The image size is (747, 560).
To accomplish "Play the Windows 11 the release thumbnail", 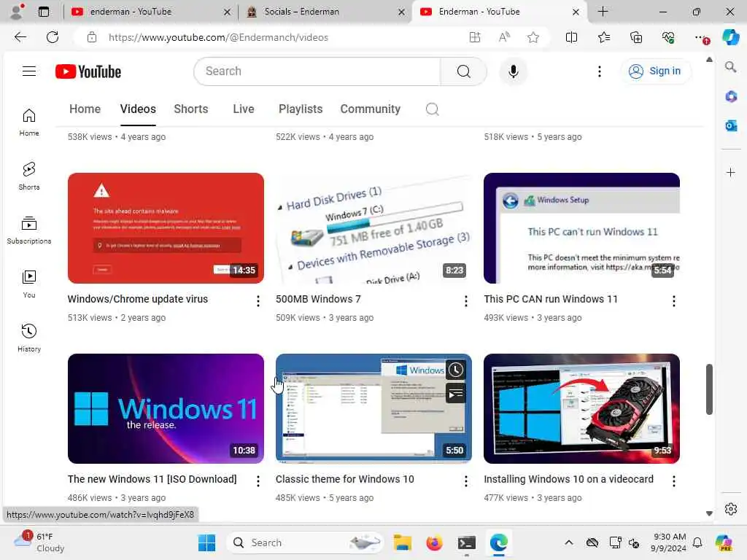I will click(x=166, y=408).
